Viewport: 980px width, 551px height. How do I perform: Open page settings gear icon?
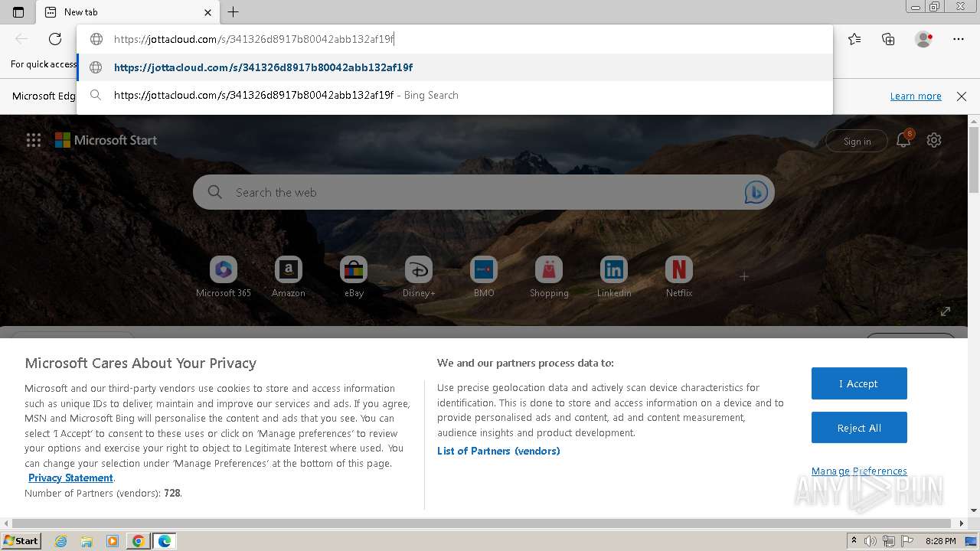tap(934, 140)
